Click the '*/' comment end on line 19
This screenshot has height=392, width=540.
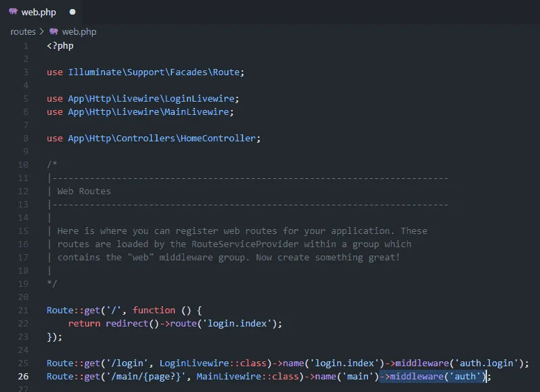click(52, 284)
